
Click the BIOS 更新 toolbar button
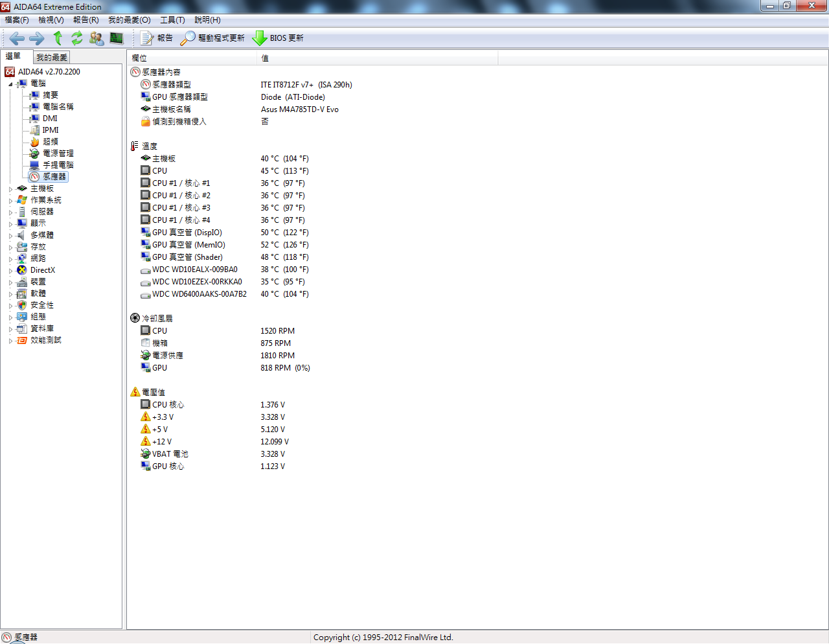point(278,38)
